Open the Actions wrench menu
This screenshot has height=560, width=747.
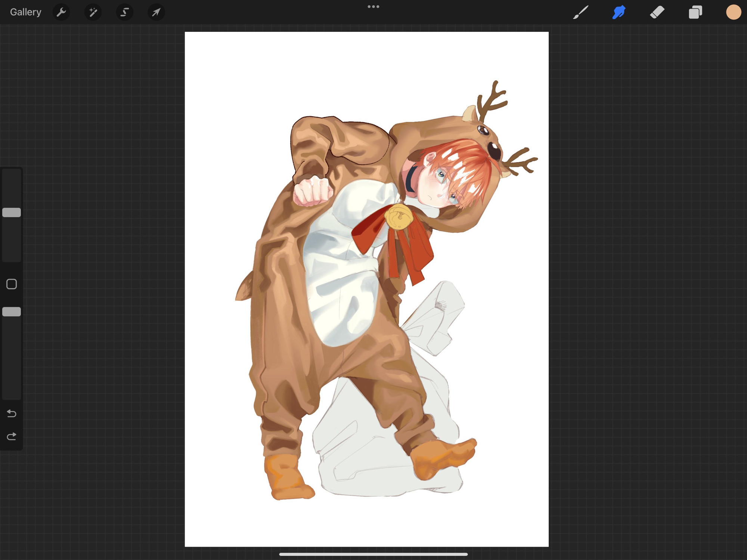pos(61,12)
